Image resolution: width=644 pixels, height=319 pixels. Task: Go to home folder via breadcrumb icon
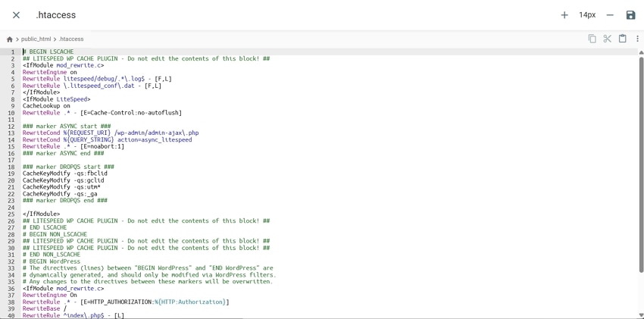9,39
